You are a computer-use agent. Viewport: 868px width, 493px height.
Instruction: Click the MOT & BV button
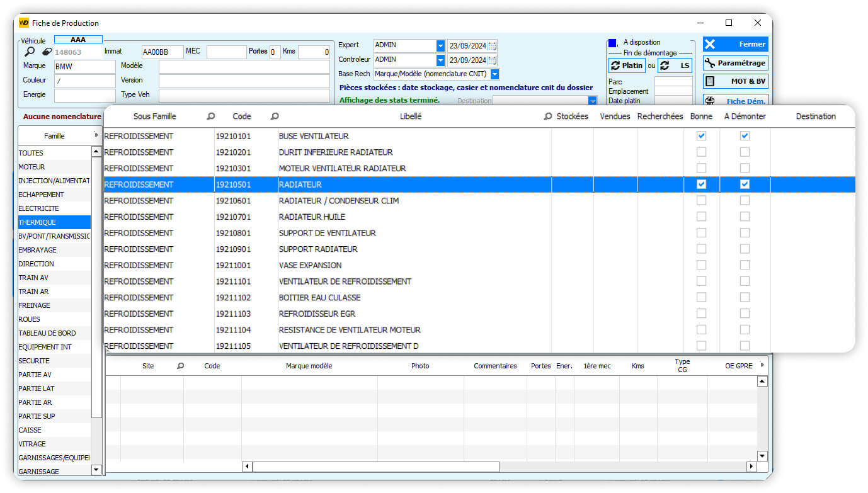pyautogui.click(x=736, y=81)
